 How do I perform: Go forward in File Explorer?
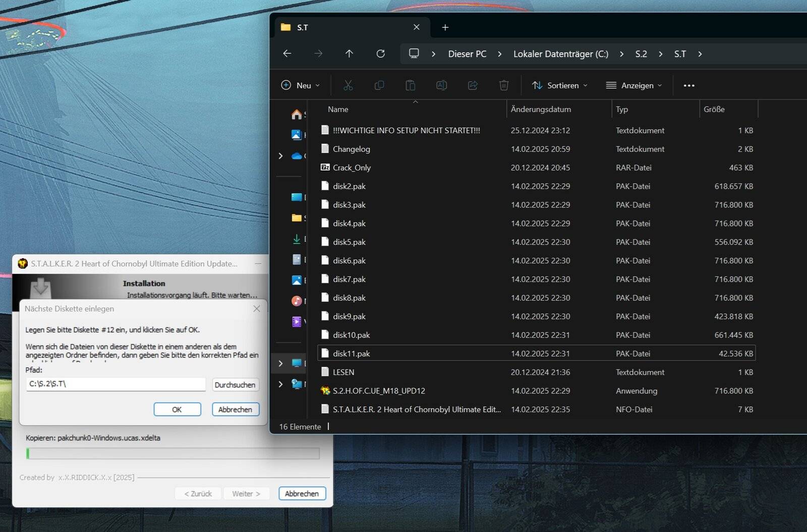tap(318, 53)
